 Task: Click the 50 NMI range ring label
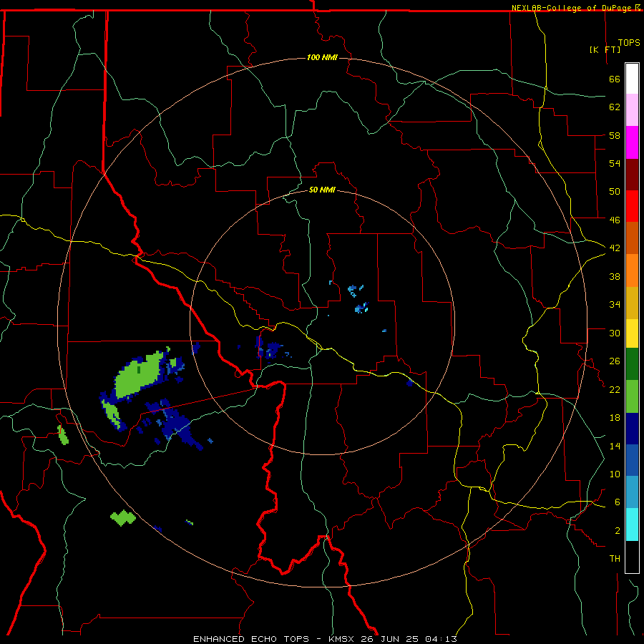pos(322,190)
